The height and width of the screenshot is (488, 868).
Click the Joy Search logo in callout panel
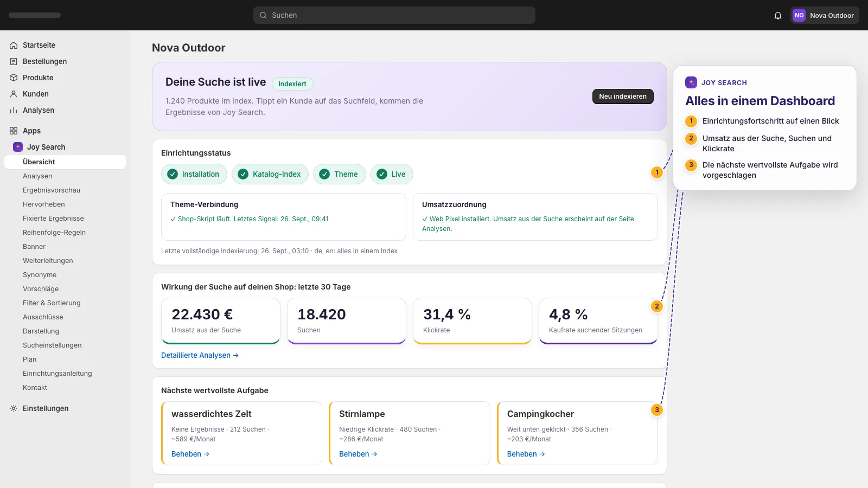(x=691, y=82)
